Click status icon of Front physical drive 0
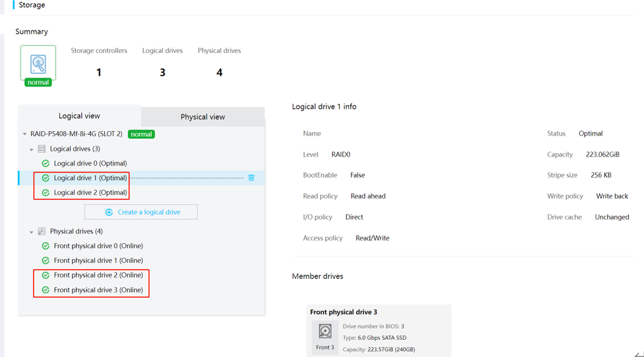644x357 pixels. pyautogui.click(x=46, y=246)
